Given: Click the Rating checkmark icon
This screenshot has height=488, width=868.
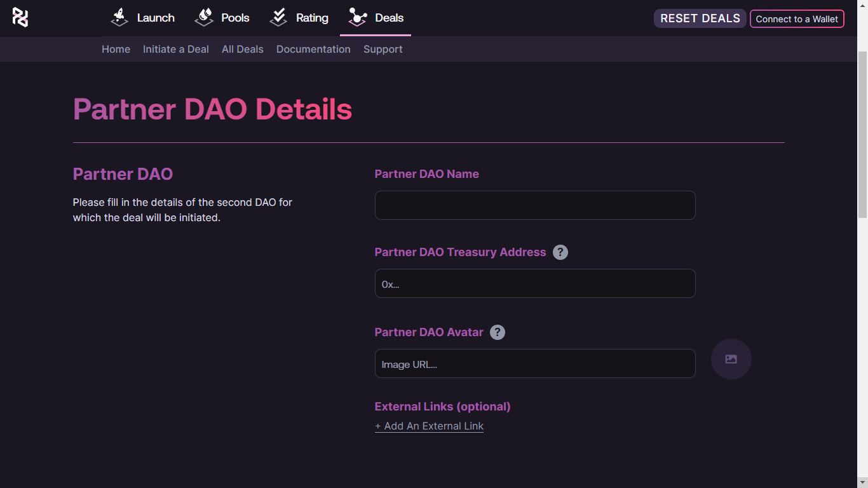Looking at the screenshot, I should (x=278, y=17).
